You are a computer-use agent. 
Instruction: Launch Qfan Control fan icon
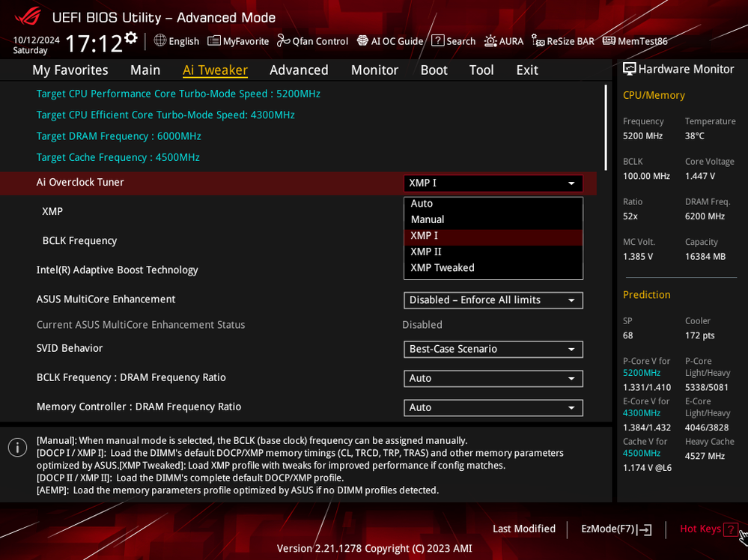tap(283, 41)
